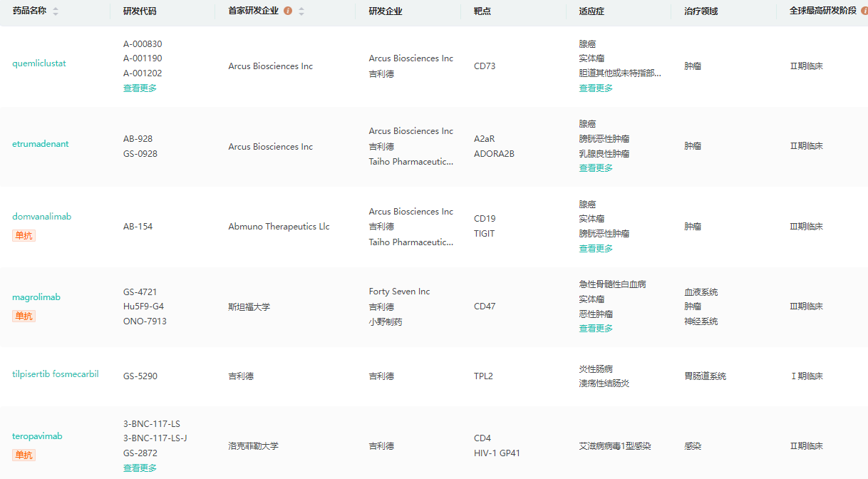The height and width of the screenshot is (479, 868).
Task: Open etrumadenant drug page
Action: pyautogui.click(x=41, y=144)
